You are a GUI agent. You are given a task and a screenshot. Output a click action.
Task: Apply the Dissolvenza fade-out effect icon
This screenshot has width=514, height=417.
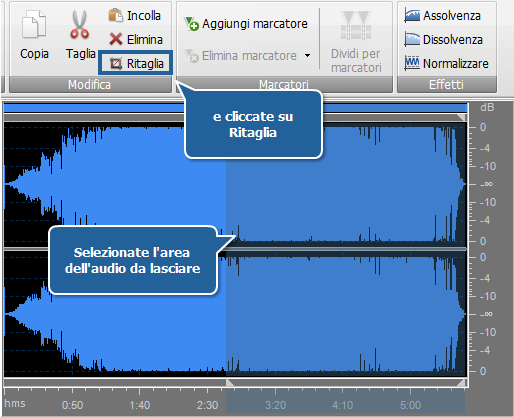point(412,39)
